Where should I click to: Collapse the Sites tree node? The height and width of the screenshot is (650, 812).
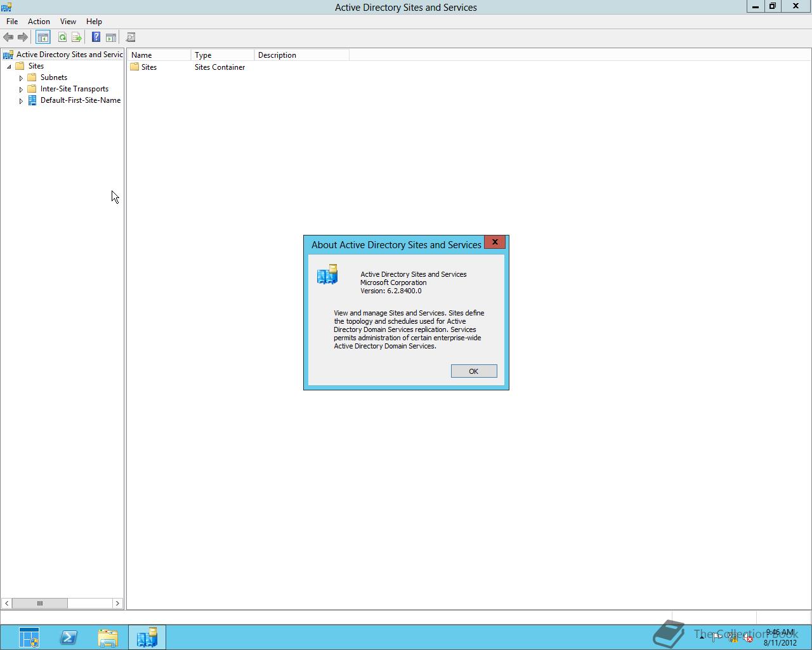point(9,66)
